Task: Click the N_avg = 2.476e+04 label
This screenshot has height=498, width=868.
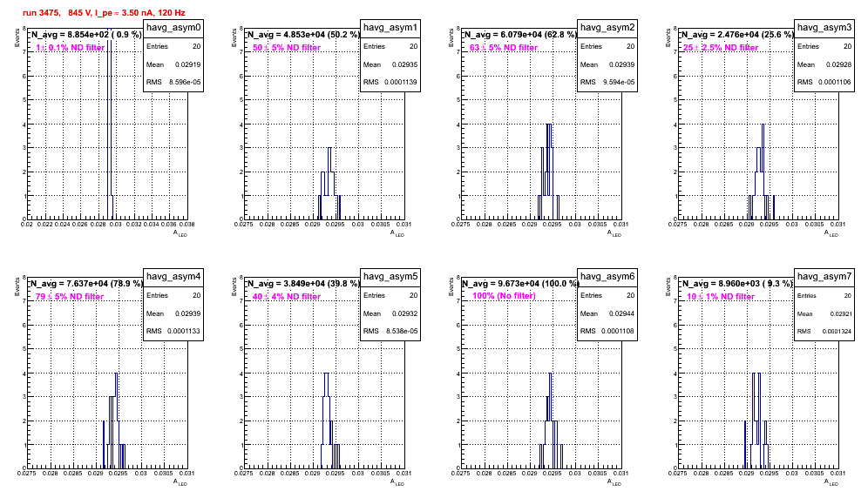Action: click(x=737, y=35)
